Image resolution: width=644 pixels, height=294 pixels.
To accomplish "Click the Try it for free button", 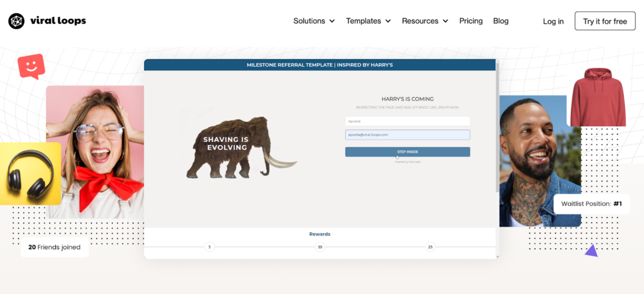I will 605,21.
